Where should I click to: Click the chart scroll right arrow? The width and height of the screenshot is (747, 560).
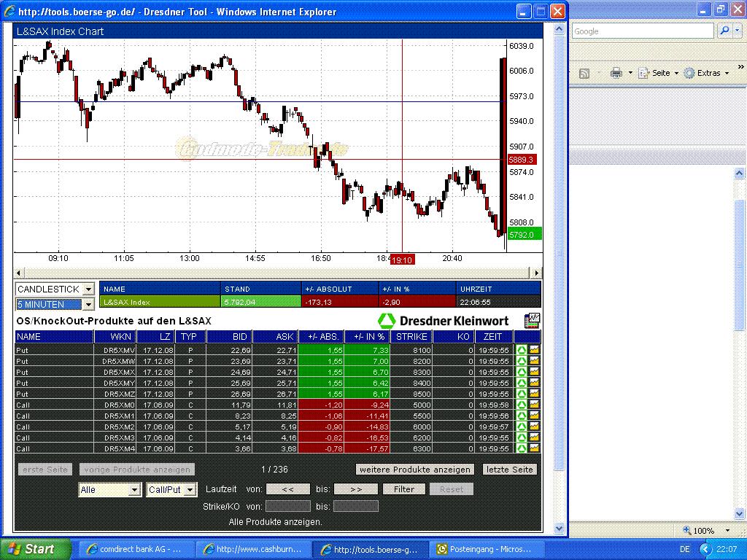click(537, 273)
